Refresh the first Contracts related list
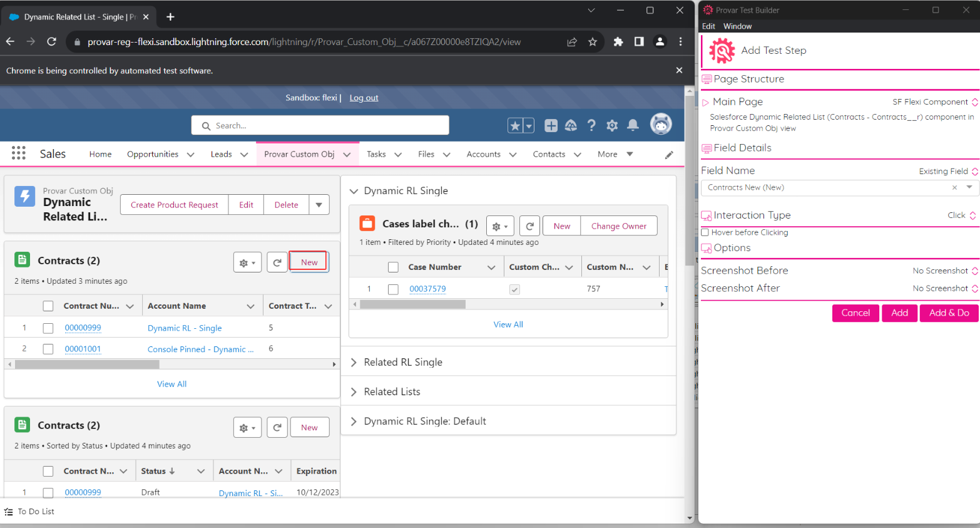Screen dimensions: 980x528 277,262
